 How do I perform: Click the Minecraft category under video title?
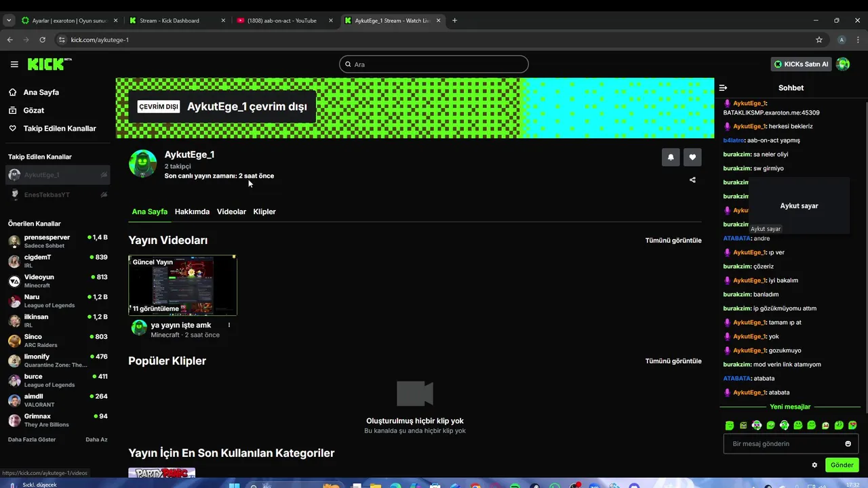click(165, 335)
